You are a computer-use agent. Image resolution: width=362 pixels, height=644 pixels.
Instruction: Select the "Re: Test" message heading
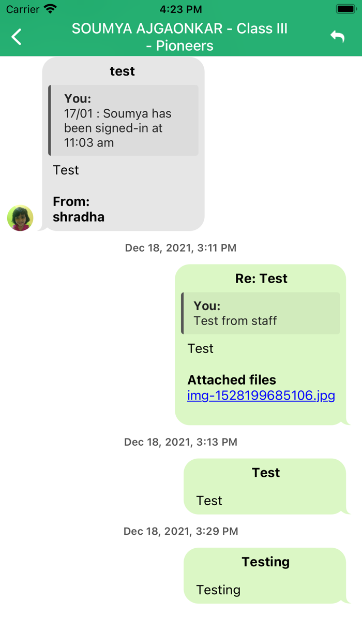pyautogui.click(x=261, y=279)
